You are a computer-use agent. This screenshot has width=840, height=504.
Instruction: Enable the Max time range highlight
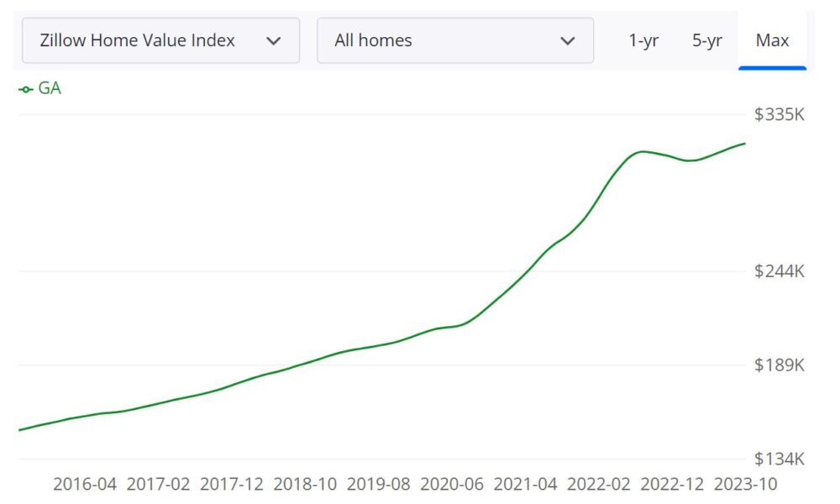point(771,39)
